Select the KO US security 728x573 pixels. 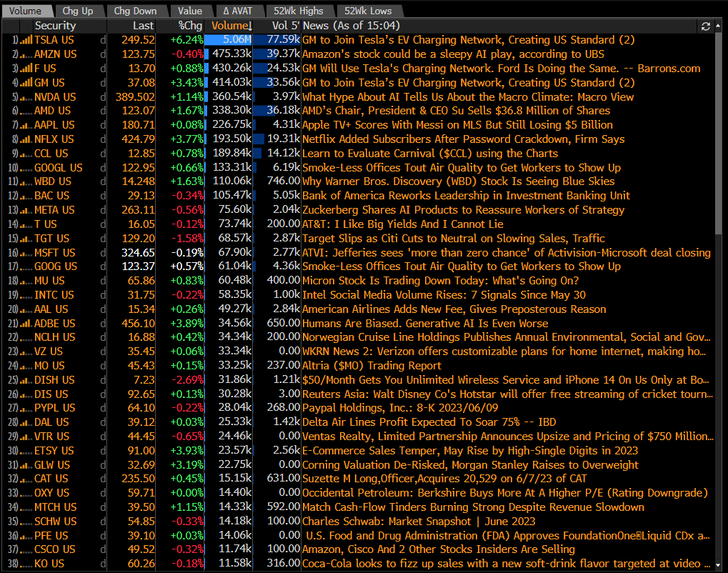[x=49, y=564]
